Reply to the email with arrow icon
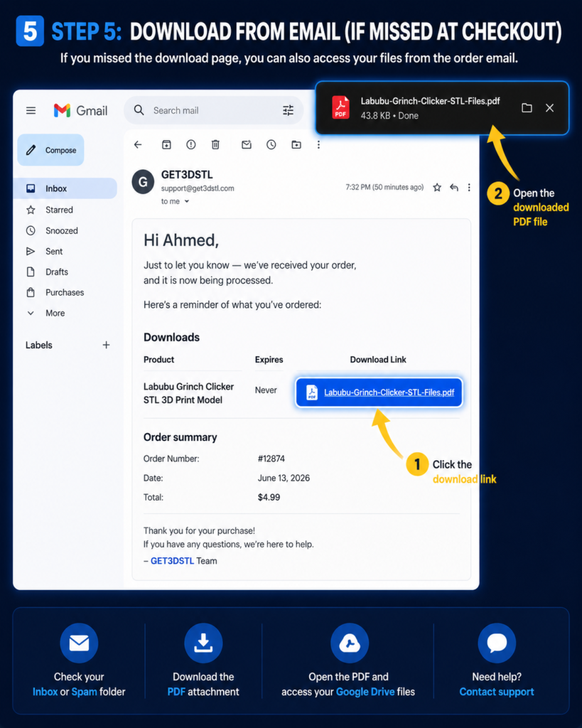Image resolution: width=582 pixels, height=728 pixels. (x=454, y=188)
